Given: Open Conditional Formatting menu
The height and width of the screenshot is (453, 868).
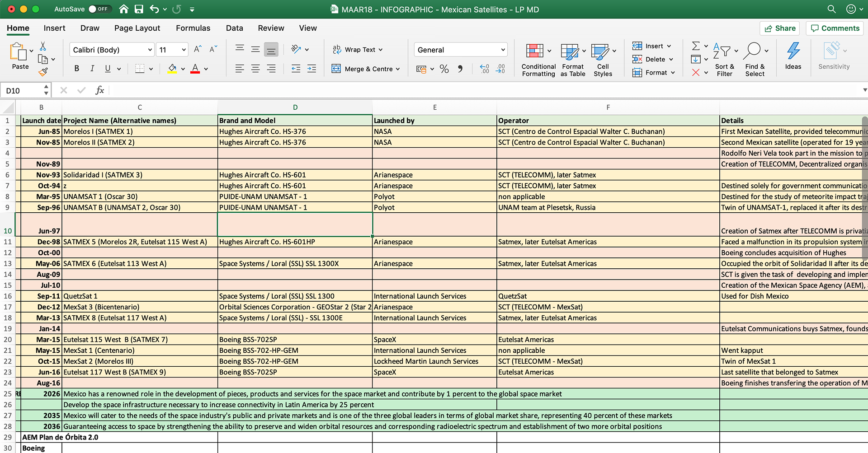Looking at the screenshot, I should point(538,60).
